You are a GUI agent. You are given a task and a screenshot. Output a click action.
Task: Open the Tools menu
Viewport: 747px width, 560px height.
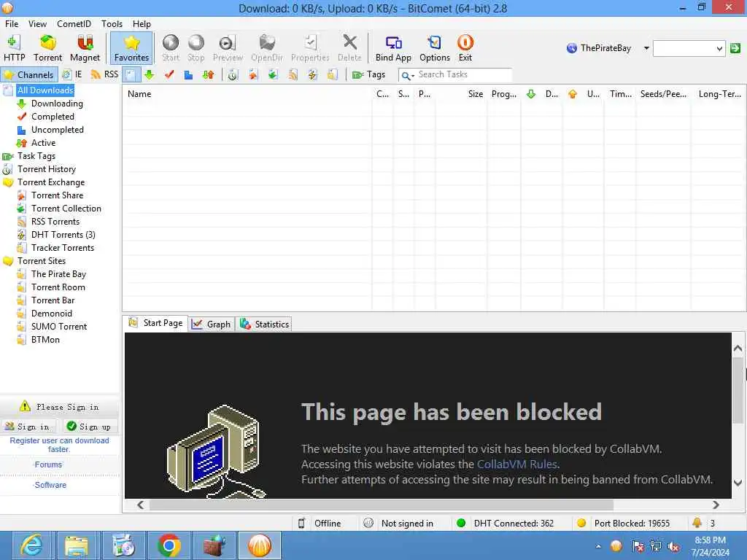[112, 24]
